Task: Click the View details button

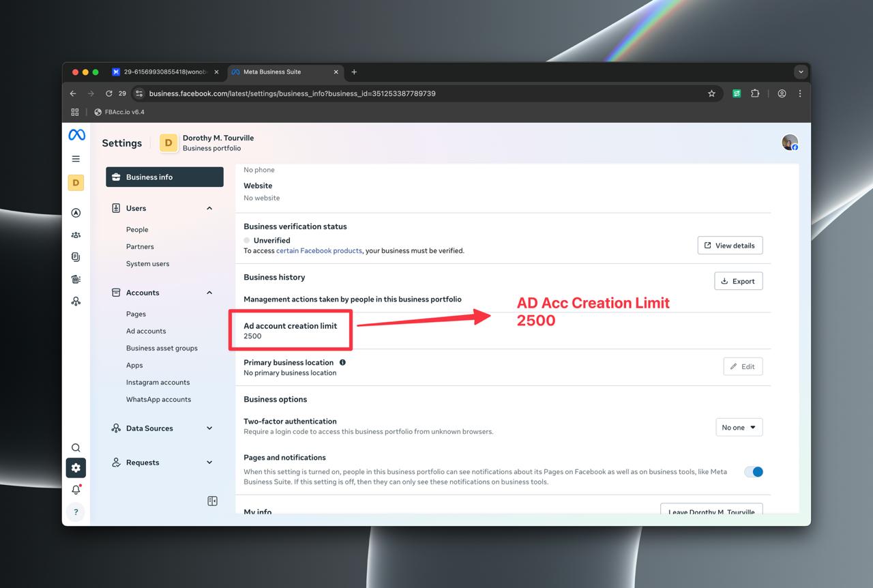Action: (x=730, y=246)
